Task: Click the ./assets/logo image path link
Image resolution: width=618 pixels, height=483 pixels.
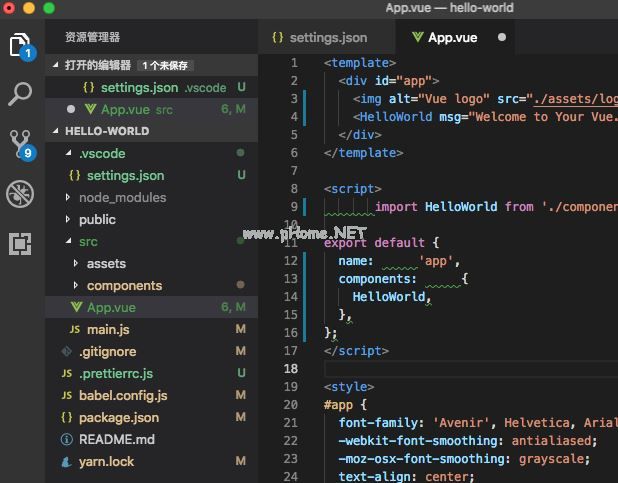Action: tap(575, 99)
